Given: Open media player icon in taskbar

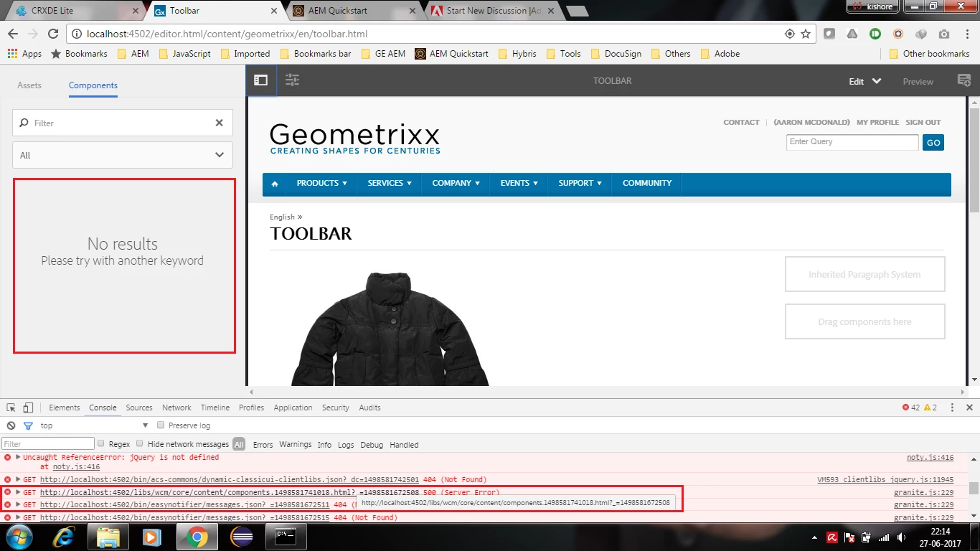Looking at the screenshot, I should pyautogui.click(x=152, y=537).
